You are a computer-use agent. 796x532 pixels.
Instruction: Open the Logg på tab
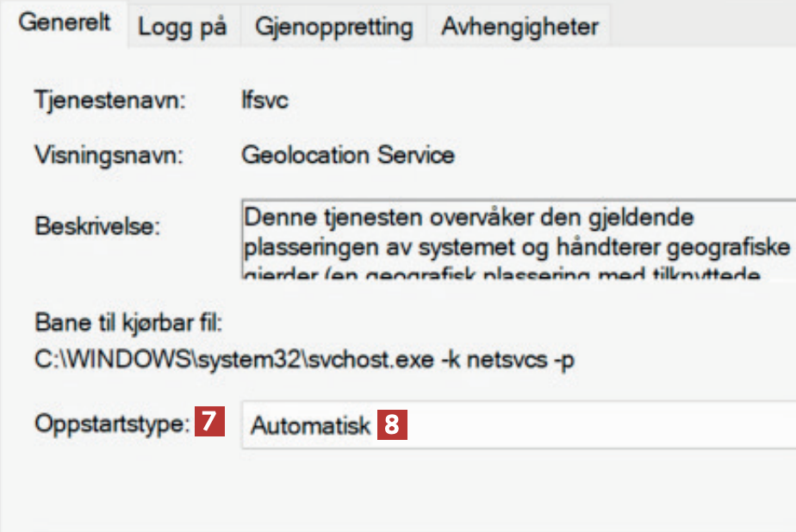click(182, 27)
